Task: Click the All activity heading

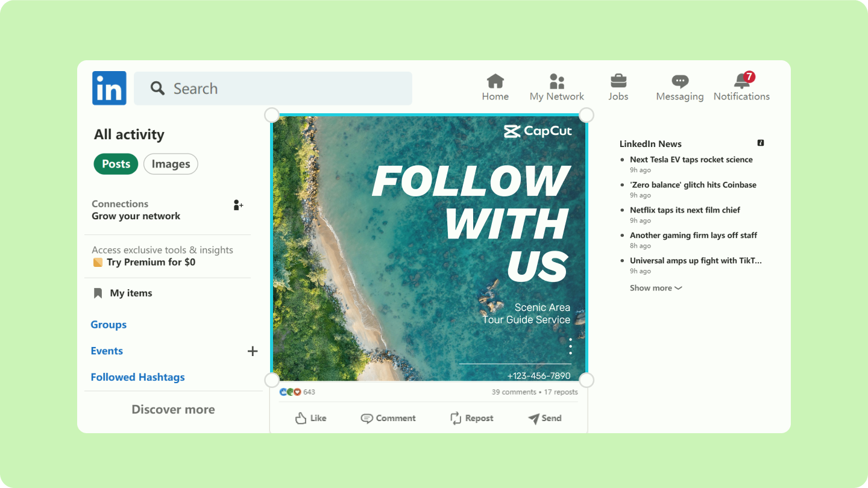Action: (x=129, y=134)
